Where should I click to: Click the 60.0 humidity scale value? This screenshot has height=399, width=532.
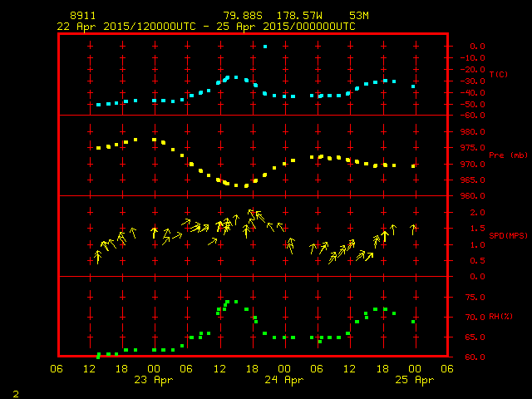tap(475, 357)
